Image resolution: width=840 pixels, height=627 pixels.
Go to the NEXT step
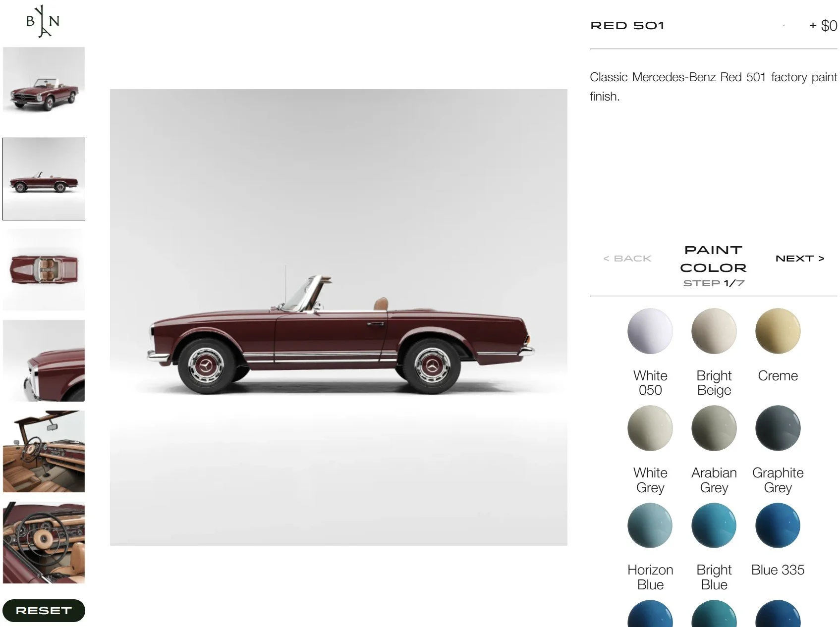[799, 259]
